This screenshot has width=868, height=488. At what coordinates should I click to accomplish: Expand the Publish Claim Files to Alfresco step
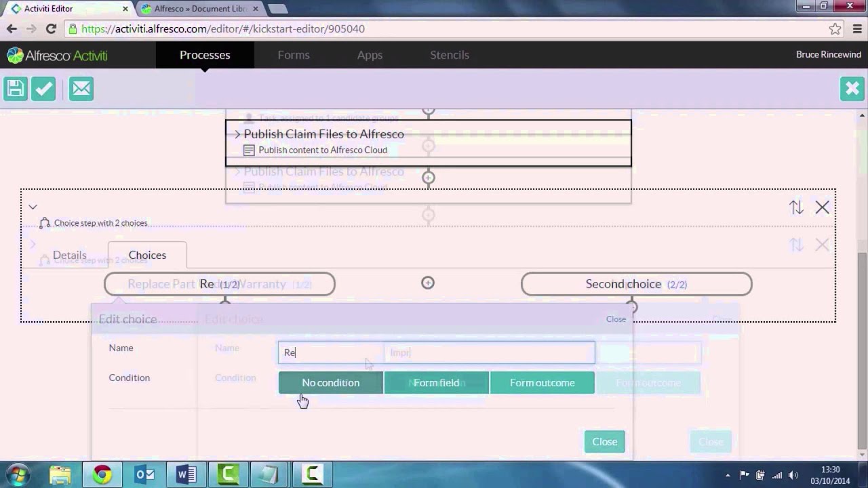tap(237, 134)
